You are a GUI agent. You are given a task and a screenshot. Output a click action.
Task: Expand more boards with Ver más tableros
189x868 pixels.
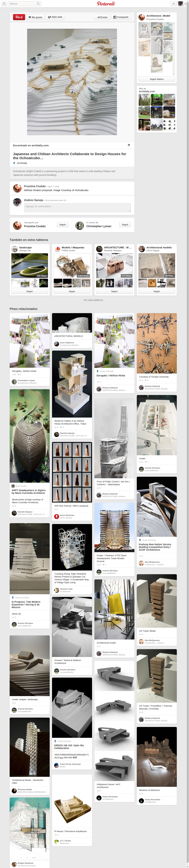click(93, 300)
